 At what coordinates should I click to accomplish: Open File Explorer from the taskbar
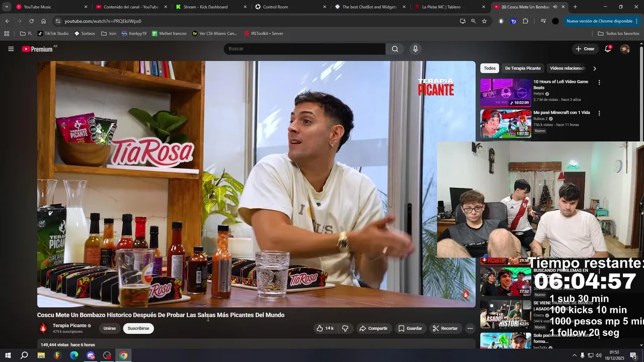(x=41, y=355)
